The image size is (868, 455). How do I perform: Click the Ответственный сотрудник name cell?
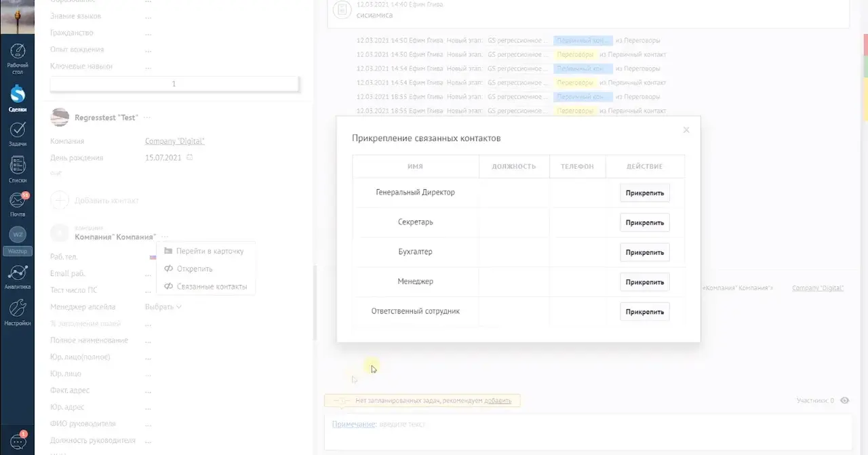coord(416,312)
